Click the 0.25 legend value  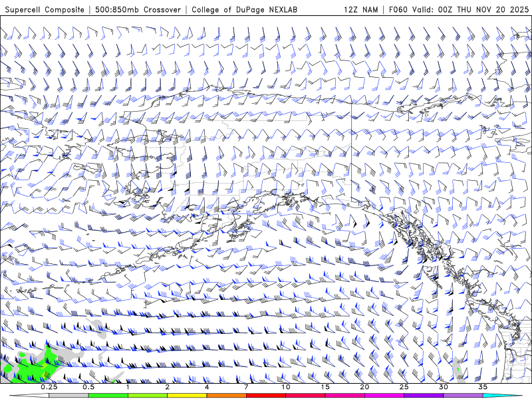click(x=49, y=387)
